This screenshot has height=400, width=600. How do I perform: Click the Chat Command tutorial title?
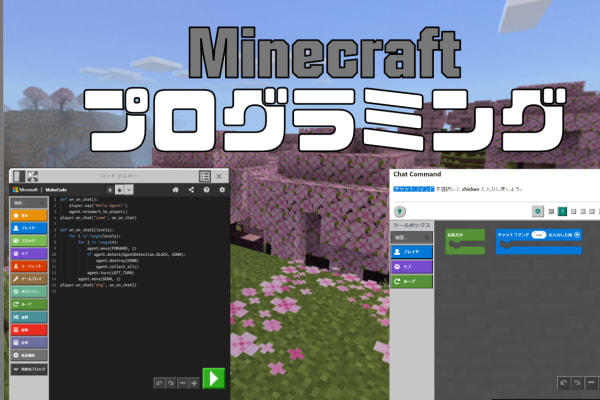click(417, 174)
